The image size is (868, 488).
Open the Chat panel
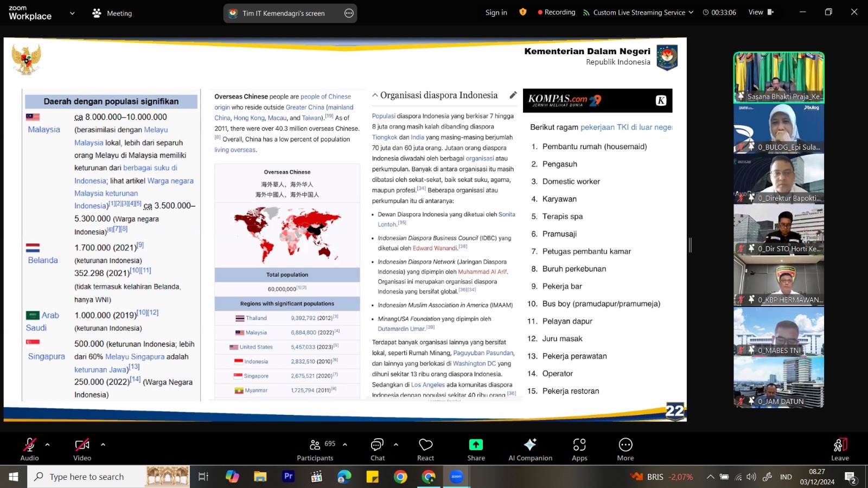point(378,450)
